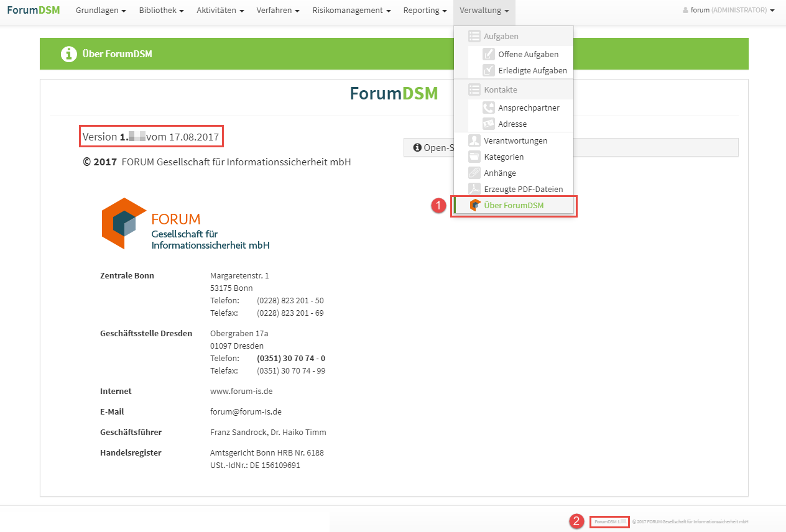Click the ForumDSM version label in footer
Screen dimensions: 786x532
coord(609,521)
